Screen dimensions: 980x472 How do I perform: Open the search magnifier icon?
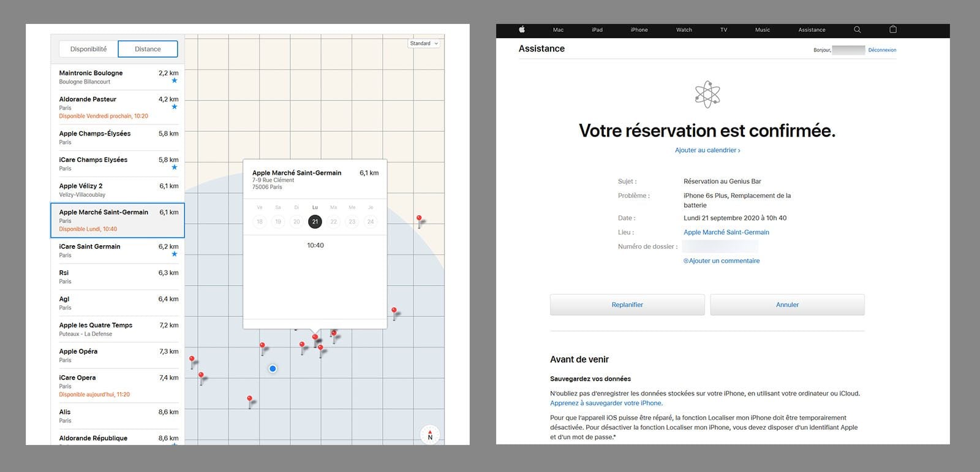(857, 29)
